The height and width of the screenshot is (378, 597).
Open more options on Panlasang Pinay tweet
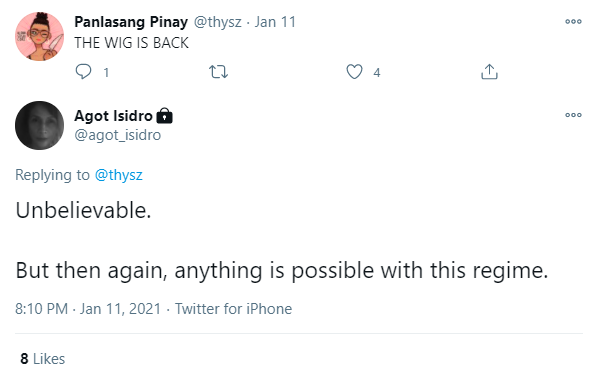click(x=573, y=21)
